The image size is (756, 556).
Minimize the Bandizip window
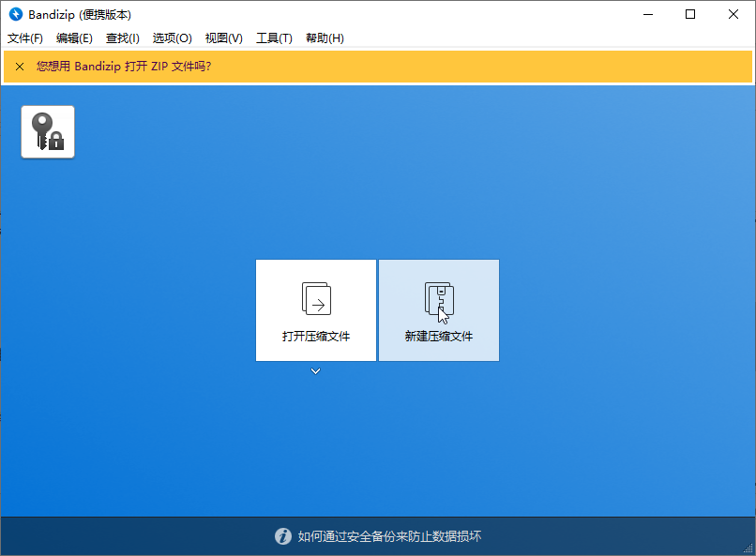[x=648, y=14]
